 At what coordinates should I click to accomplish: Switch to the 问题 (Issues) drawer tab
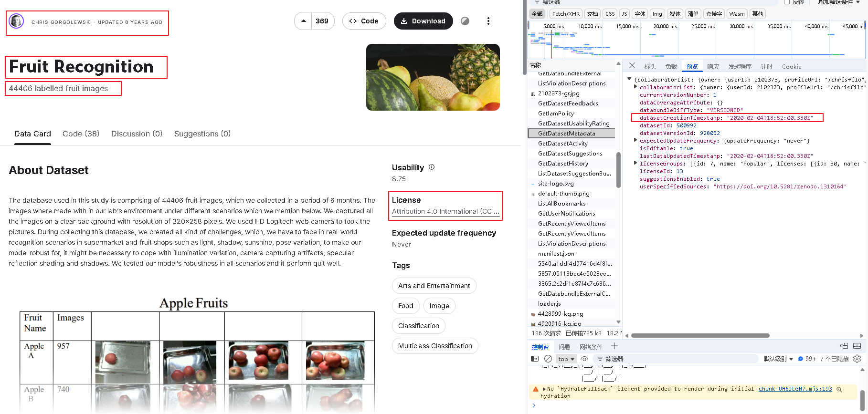coord(564,347)
